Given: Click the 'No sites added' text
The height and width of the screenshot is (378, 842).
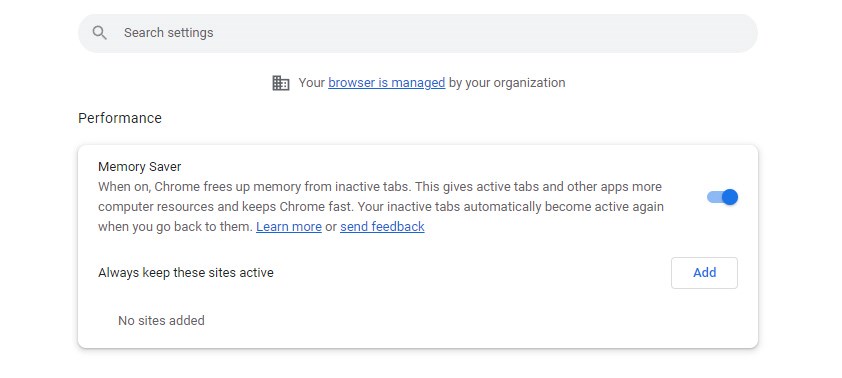Looking at the screenshot, I should pos(161,321).
